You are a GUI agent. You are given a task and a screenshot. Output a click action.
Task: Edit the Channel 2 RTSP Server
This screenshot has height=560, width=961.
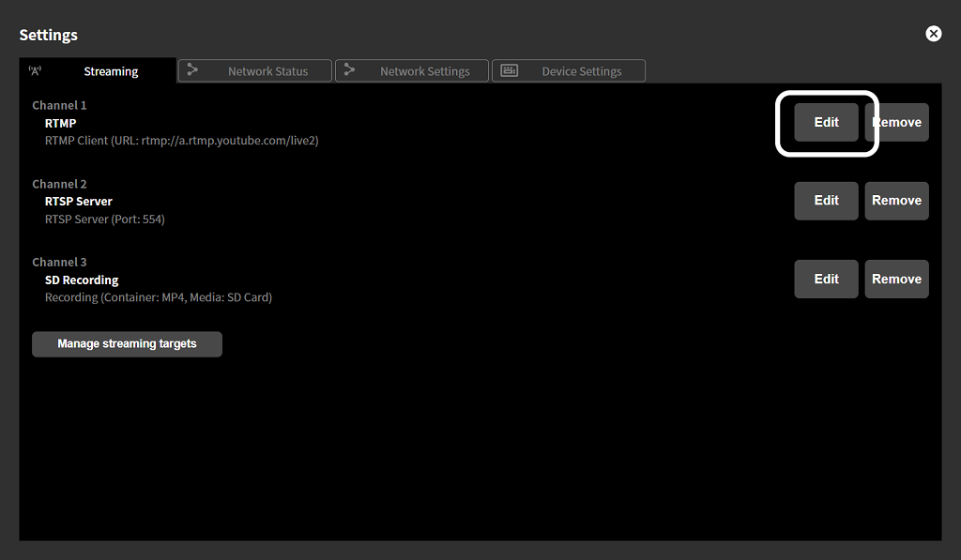[x=826, y=200]
